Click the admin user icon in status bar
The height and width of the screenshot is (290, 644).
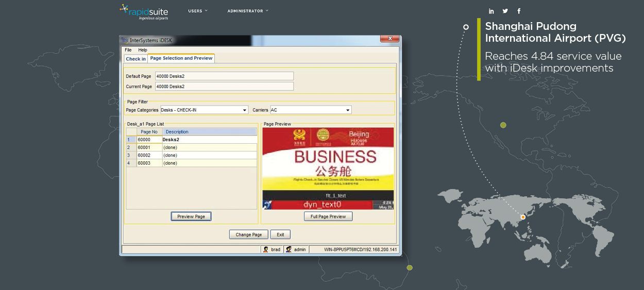(x=289, y=249)
